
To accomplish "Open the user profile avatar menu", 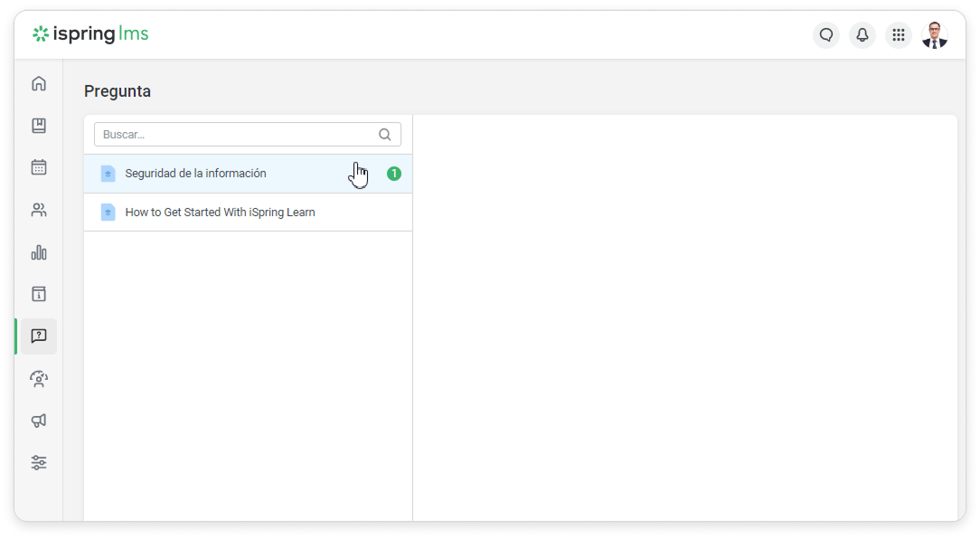I will pyautogui.click(x=935, y=35).
